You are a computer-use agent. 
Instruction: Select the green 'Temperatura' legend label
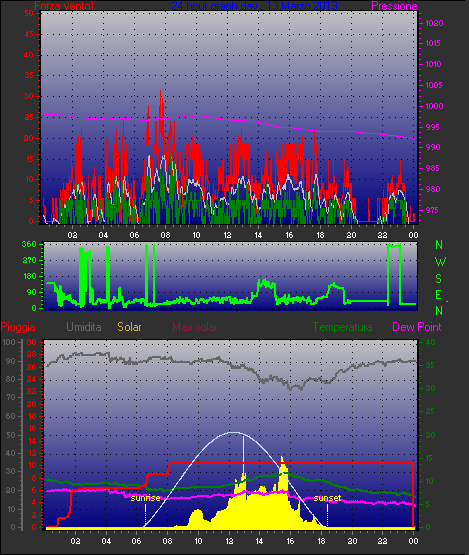(x=342, y=327)
